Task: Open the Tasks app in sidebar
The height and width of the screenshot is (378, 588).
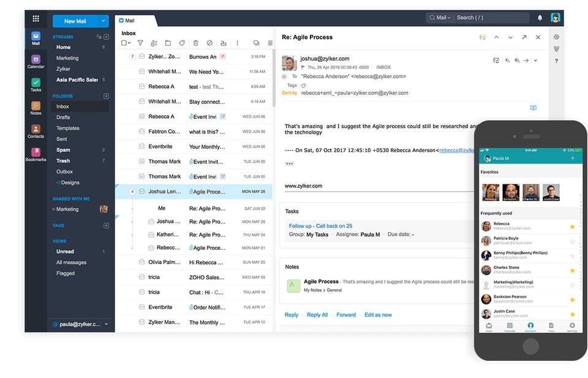Action: 36,85
